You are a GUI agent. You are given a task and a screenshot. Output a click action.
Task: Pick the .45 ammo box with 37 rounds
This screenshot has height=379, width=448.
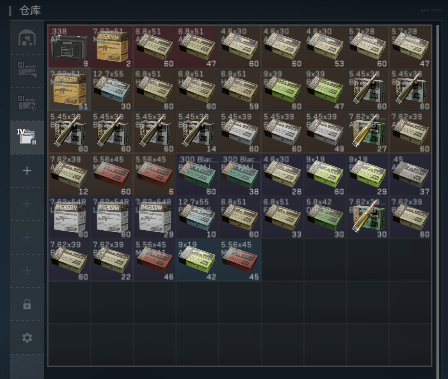(x=410, y=174)
